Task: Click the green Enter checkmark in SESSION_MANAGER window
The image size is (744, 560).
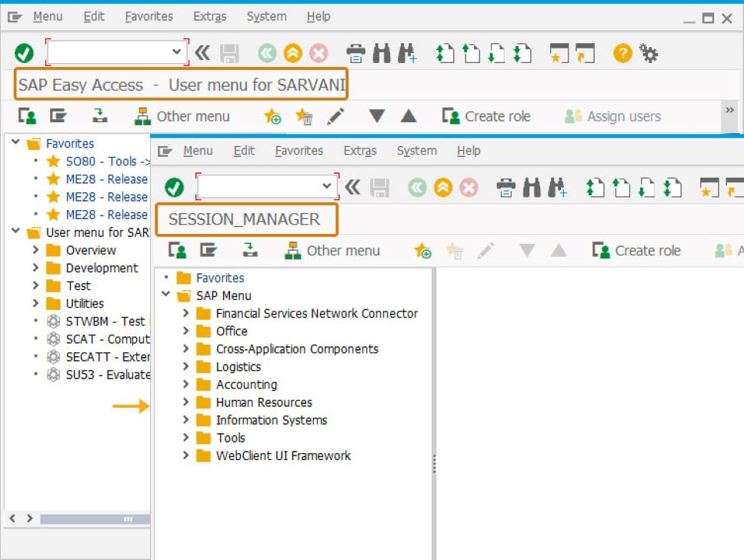Action: coord(174,188)
